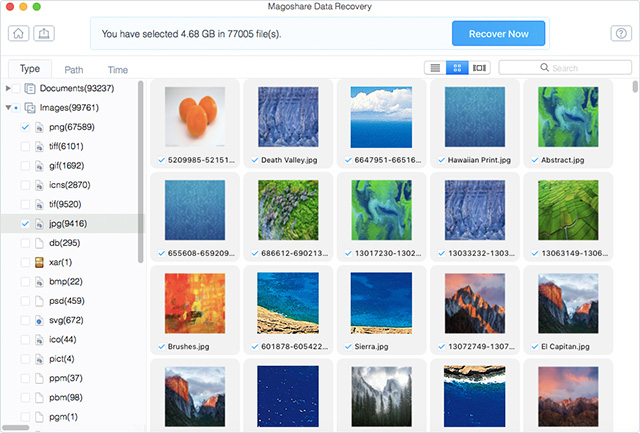Image resolution: width=640 pixels, height=433 pixels.
Task: Click the svg file type icon
Action: pos(40,320)
